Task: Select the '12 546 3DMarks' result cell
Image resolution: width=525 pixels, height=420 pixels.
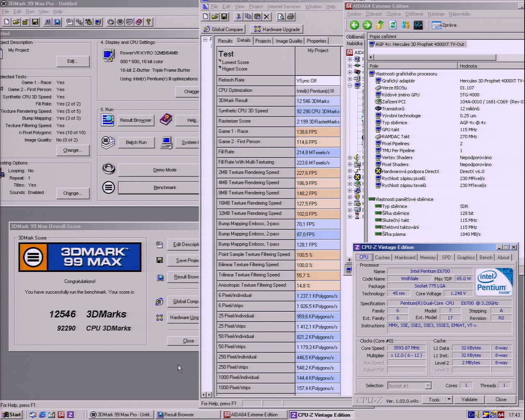Action: [318, 101]
